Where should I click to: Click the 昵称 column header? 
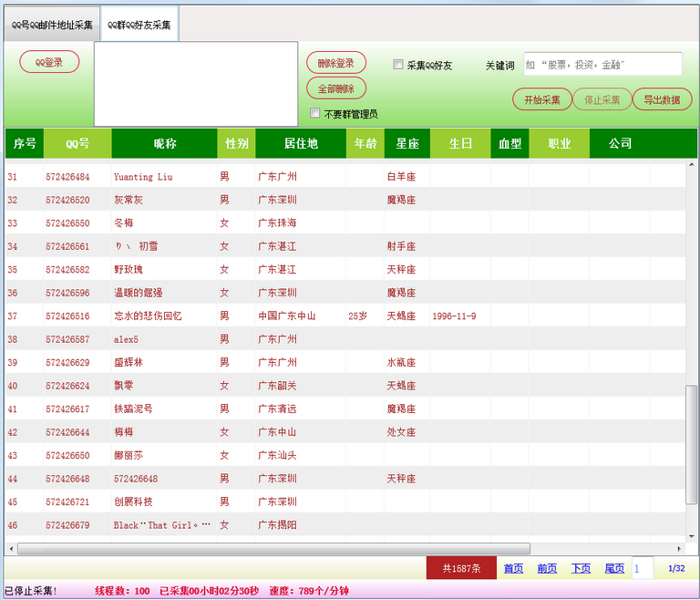pos(164,143)
